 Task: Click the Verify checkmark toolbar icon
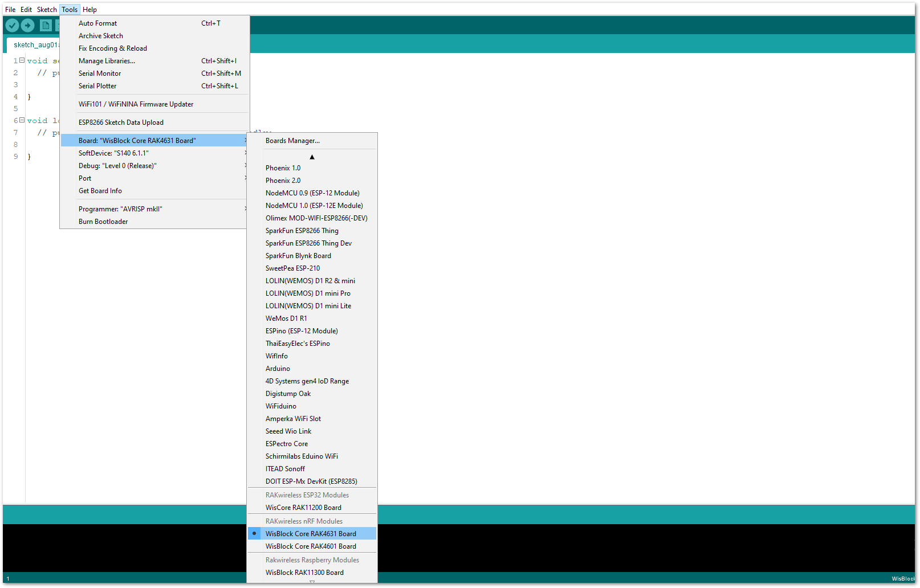[x=12, y=26]
